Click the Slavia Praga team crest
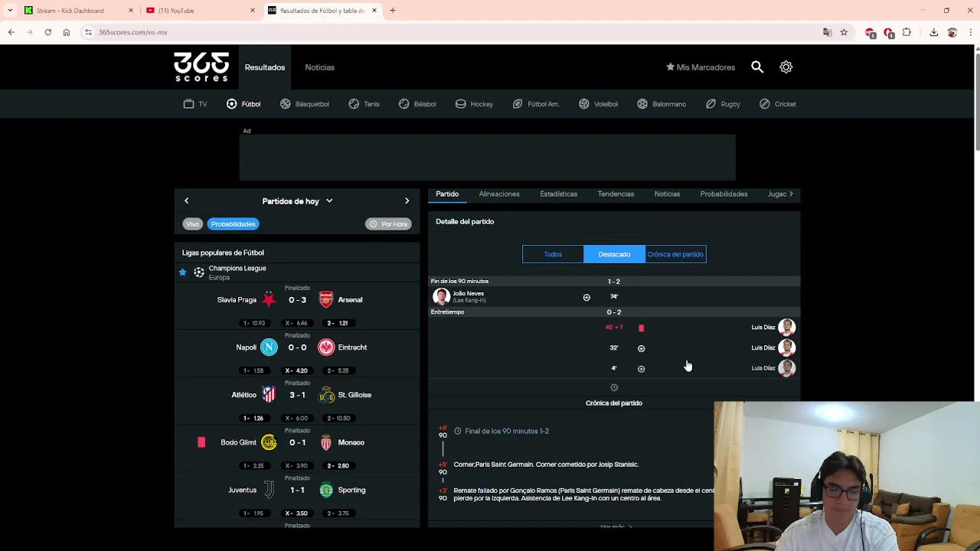Screen dimensions: 980x551 269,300
